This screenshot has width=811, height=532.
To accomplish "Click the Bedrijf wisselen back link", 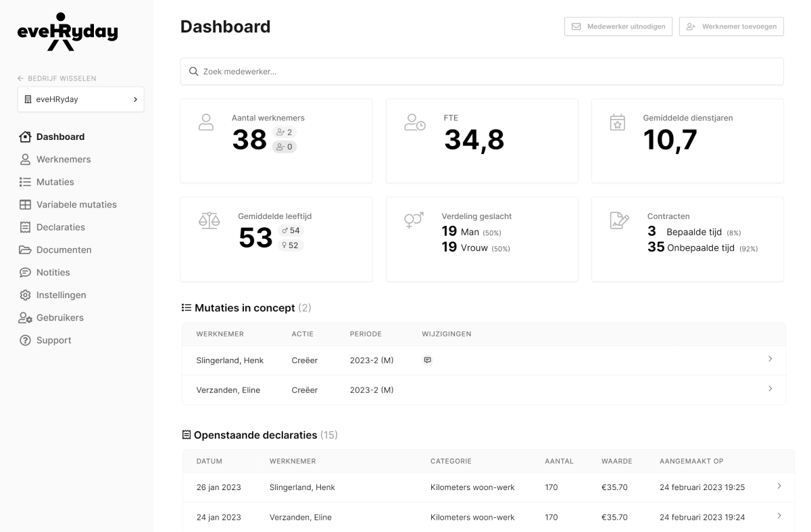I will click(57, 78).
